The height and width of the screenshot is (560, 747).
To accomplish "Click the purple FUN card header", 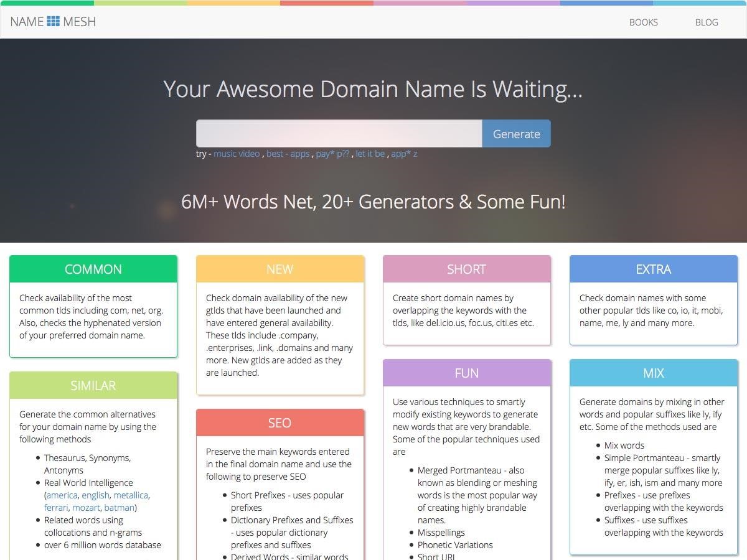I will (x=467, y=373).
